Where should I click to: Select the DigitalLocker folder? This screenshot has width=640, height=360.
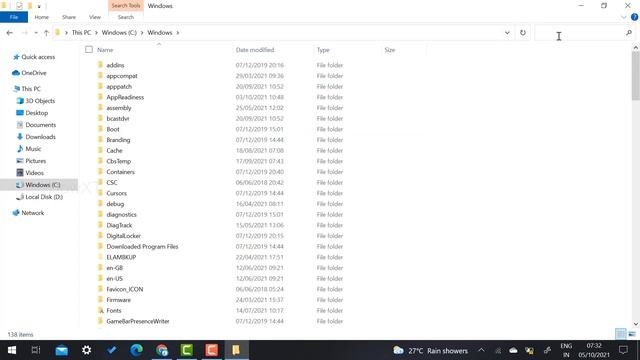click(x=123, y=236)
